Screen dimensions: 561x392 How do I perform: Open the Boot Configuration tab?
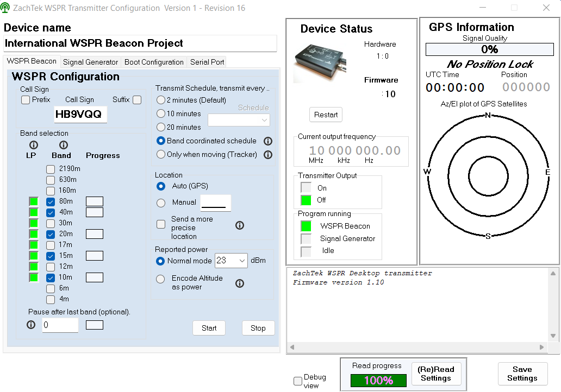click(x=154, y=62)
